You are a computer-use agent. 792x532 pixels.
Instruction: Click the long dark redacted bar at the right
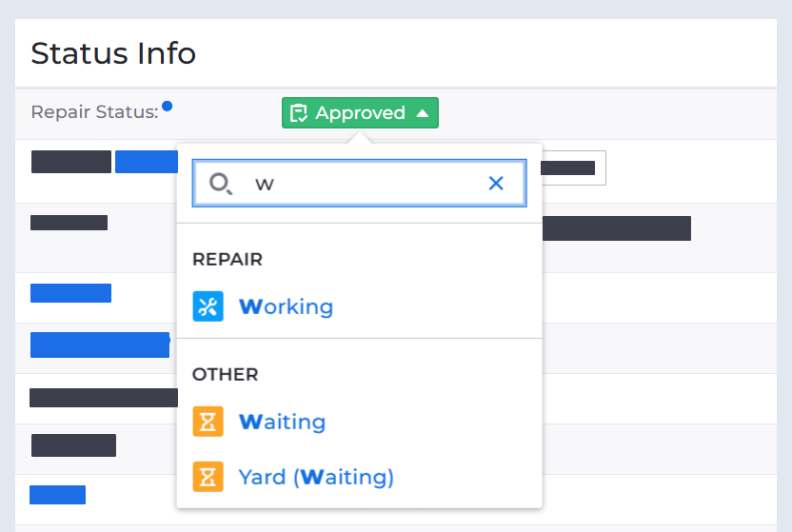(x=617, y=228)
